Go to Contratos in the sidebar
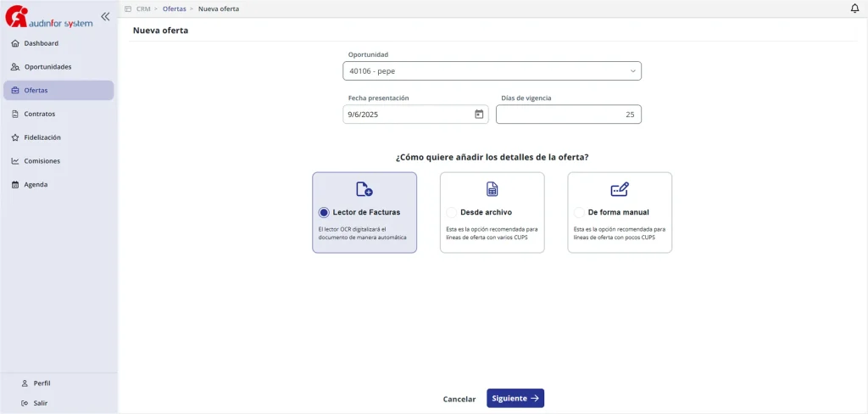 39,114
